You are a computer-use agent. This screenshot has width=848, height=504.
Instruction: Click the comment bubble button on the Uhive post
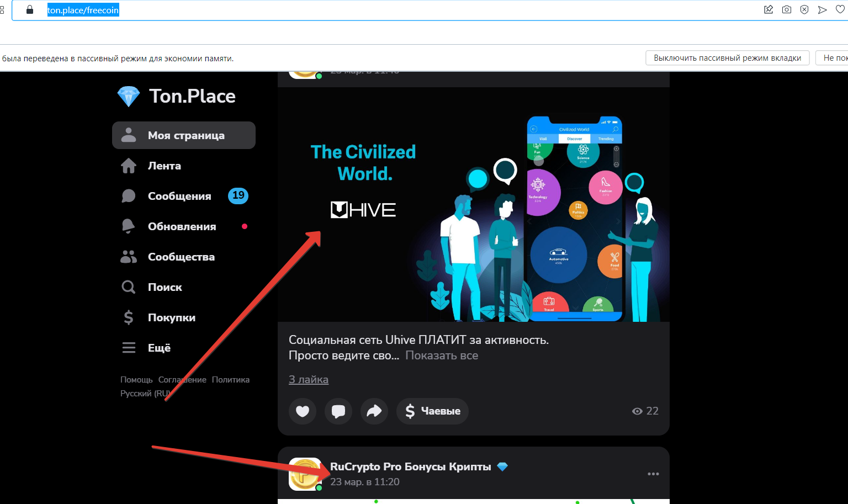click(338, 411)
